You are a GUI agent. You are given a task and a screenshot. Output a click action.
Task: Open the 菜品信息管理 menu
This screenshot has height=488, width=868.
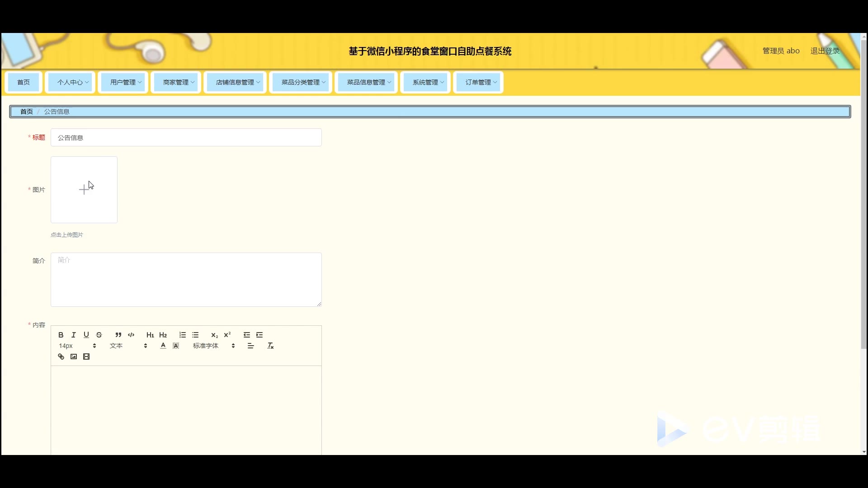(x=366, y=82)
